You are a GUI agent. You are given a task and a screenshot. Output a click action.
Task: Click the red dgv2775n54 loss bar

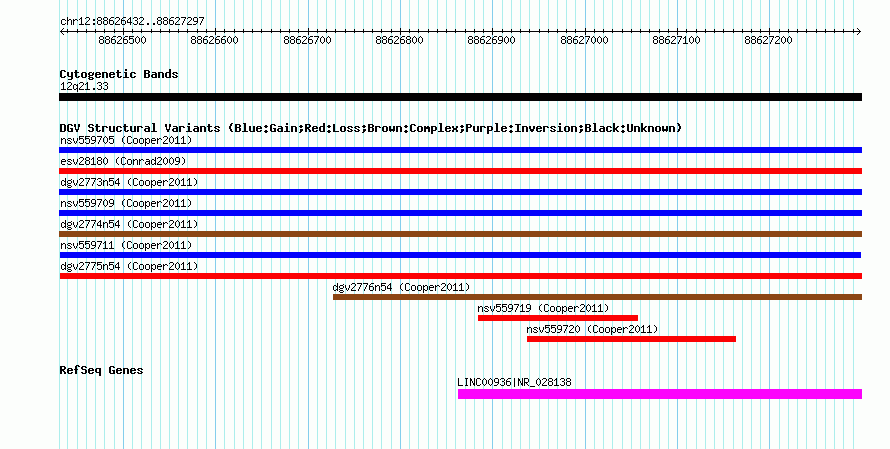460,276
